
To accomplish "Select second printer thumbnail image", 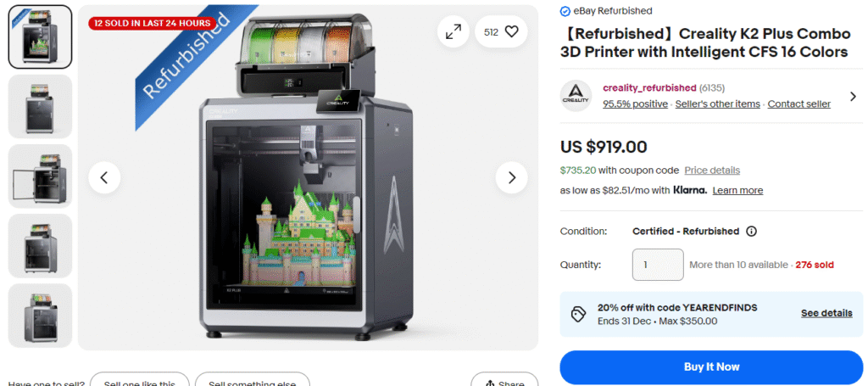I will 40,106.
